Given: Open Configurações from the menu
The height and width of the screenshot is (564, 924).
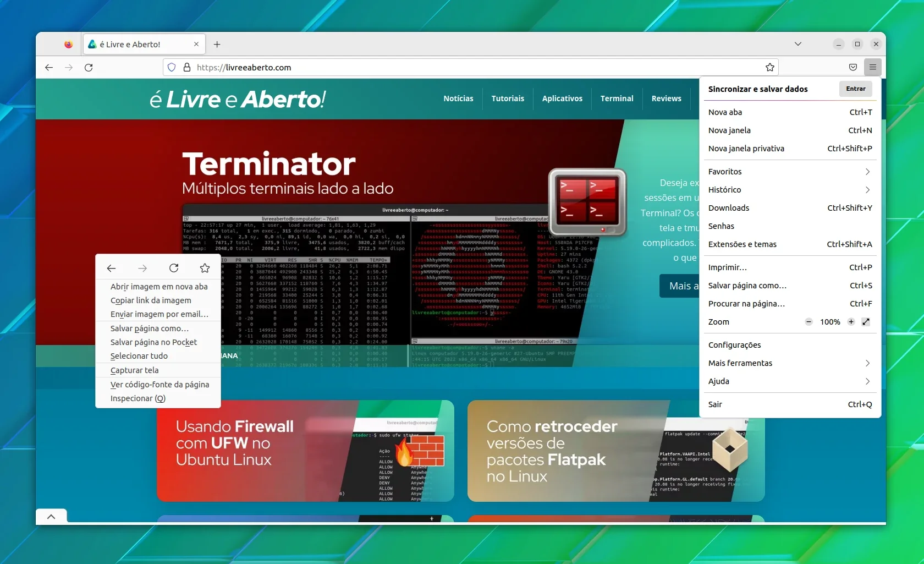Looking at the screenshot, I should [790, 345].
